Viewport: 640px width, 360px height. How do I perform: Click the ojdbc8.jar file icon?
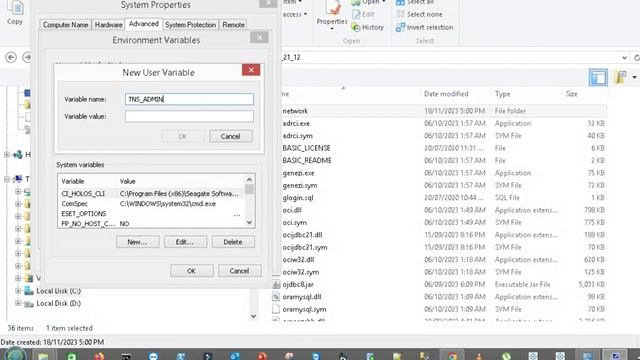tap(276, 284)
